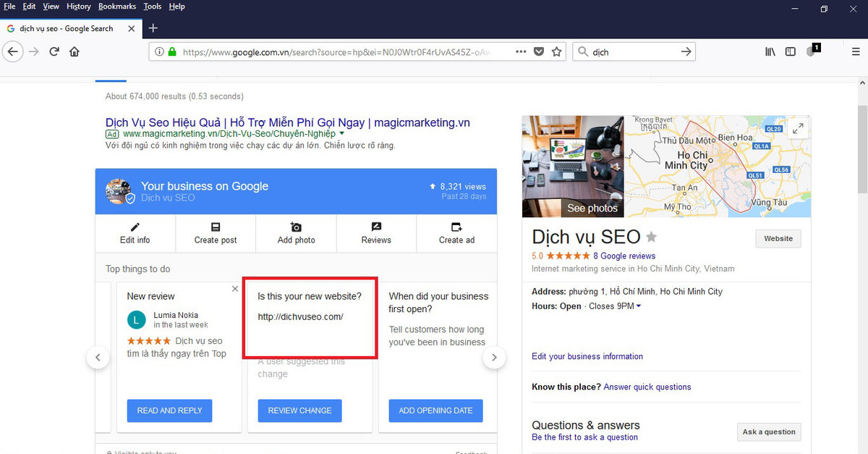The image size is (868, 454).
Task: Open the Firefox Home icon
Action: (74, 51)
